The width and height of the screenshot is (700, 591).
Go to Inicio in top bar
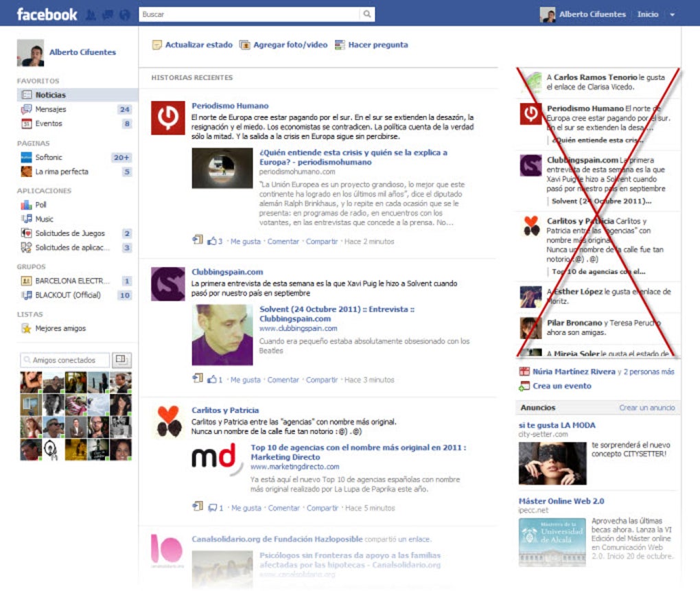[648, 14]
